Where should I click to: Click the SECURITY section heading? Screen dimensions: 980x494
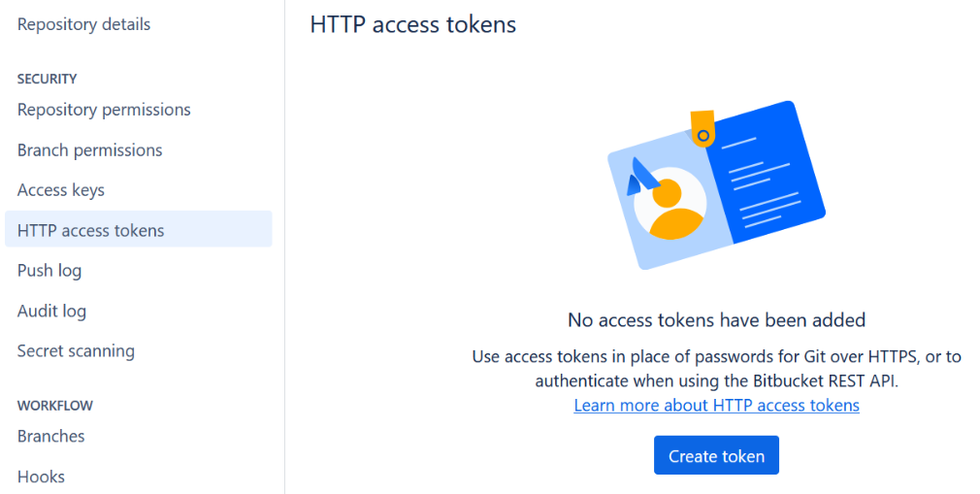pos(47,79)
